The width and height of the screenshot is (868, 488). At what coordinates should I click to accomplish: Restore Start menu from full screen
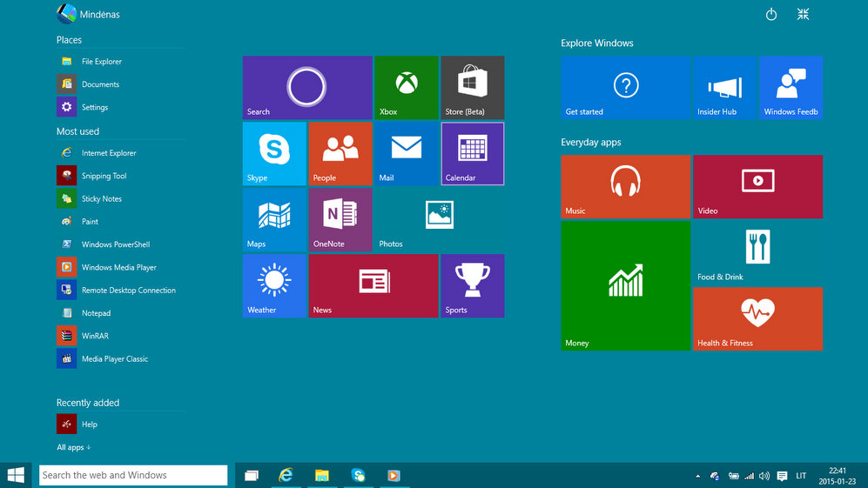(803, 15)
